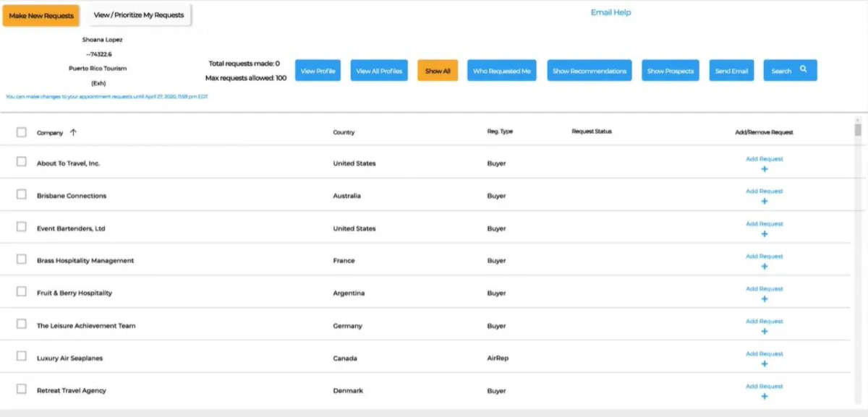Click the plus icon for Fruit & Berry Hospitality
The width and height of the screenshot is (868, 417).
coord(765,299)
